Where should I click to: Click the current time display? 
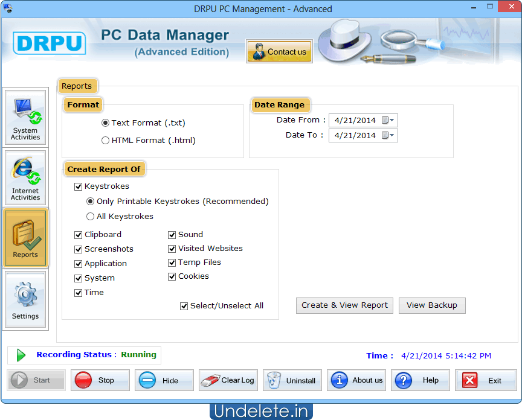[446, 356]
